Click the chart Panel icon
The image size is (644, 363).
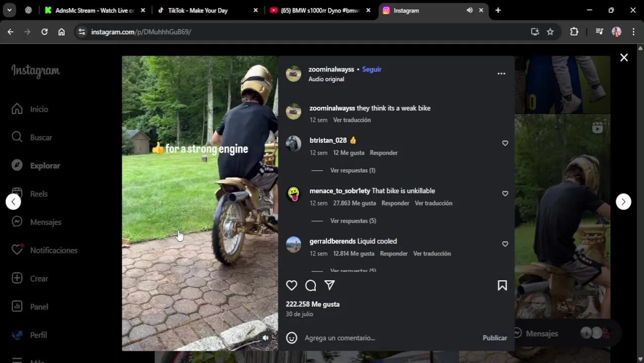pos(17,307)
